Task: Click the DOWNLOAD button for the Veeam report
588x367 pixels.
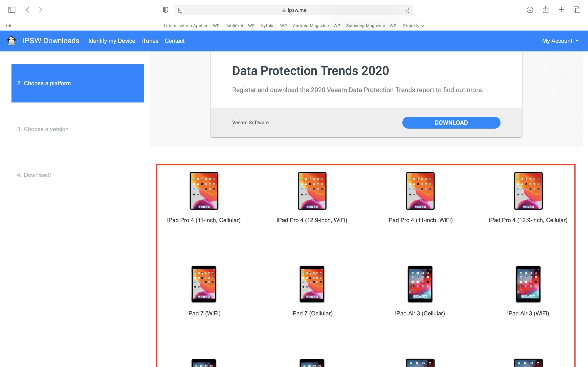Action: (451, 122)
